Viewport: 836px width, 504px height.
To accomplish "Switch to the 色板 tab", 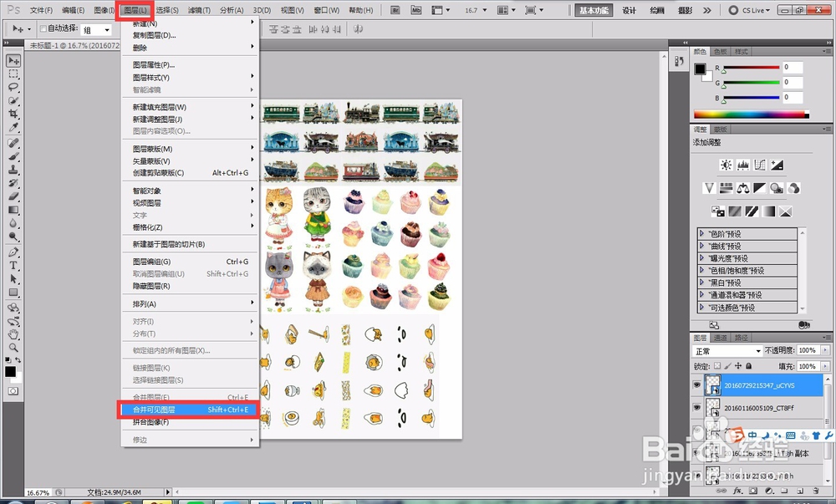I will click(721, 52).
